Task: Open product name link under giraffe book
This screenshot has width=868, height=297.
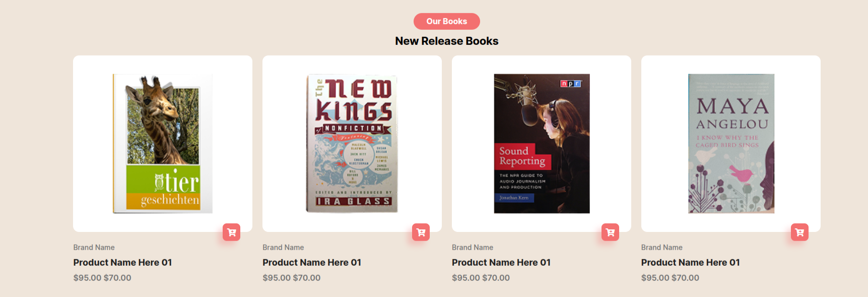Action: pyautogui.click(x=122, y=262)
